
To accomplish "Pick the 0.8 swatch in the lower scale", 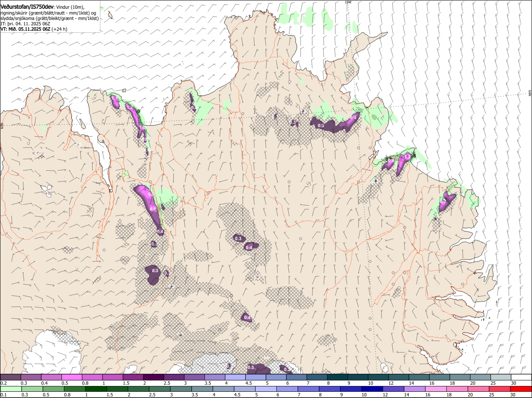I will (x=74, y=389).
